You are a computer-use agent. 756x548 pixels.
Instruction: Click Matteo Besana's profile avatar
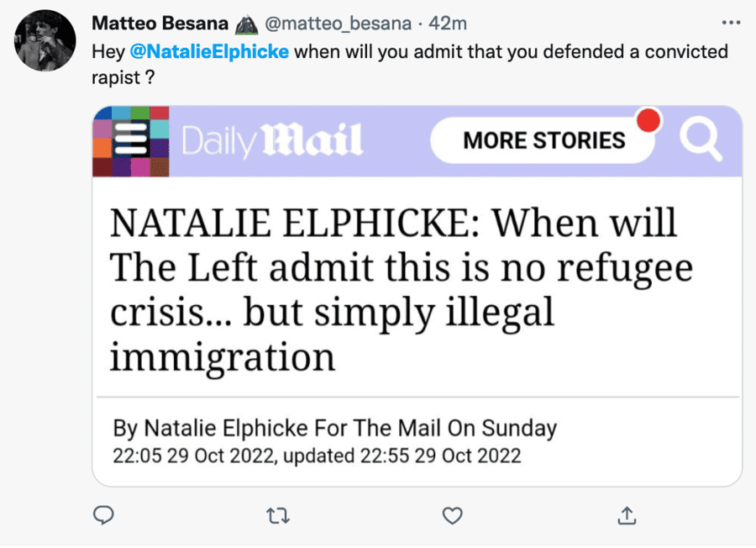click(x=45, y=41)
